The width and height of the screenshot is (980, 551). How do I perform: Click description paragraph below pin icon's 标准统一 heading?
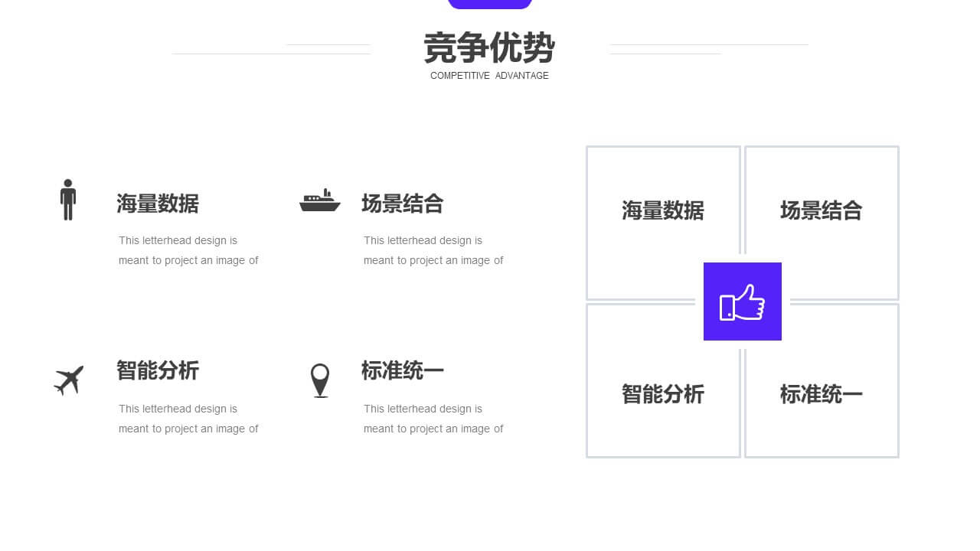click(433, 419)
